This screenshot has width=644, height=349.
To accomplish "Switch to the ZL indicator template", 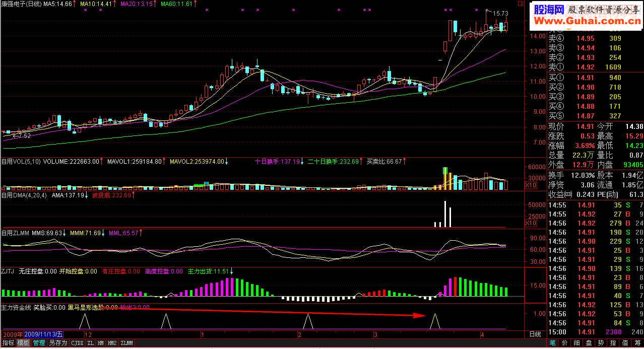I will point(90,343).
